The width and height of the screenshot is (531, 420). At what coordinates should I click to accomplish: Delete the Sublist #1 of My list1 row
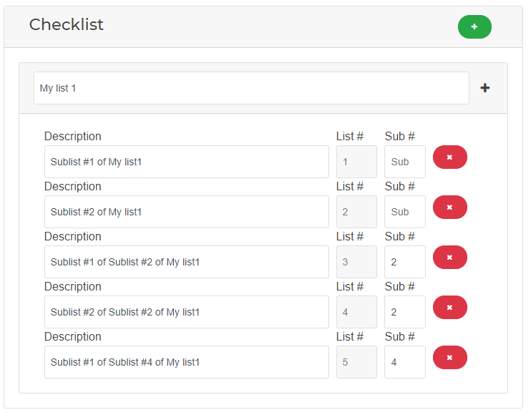[449, 157]
